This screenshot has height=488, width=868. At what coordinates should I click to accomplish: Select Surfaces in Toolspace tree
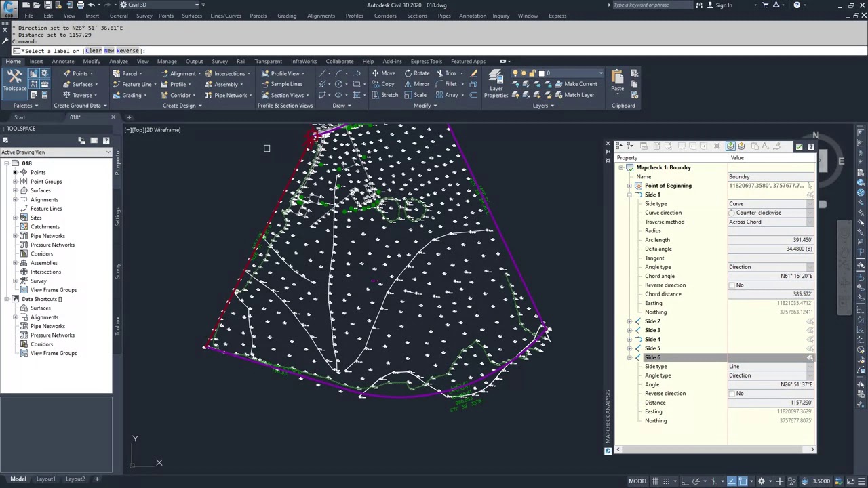tap(40, 190)
